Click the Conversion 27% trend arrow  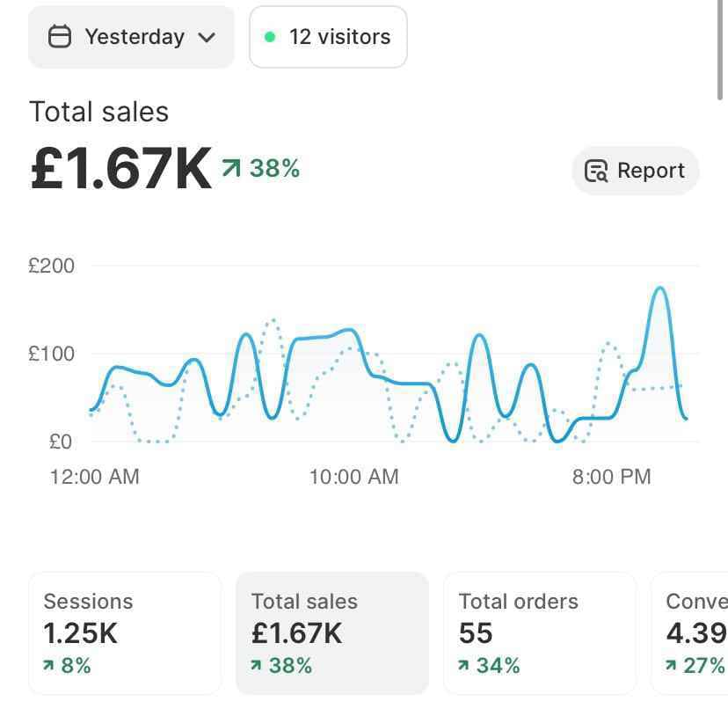pyautogui.click(x=672, y=667)
